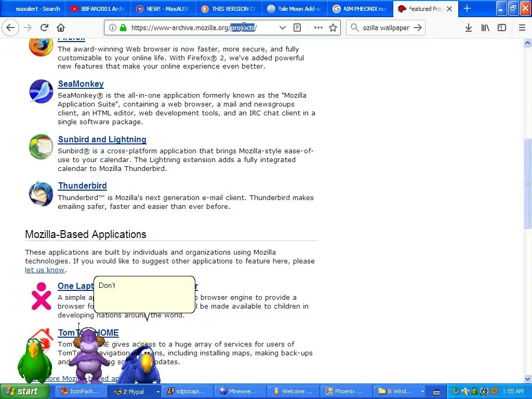Switch to Welcome taskbar item
Viewport: 532px width, 399px height.
click(x=293, y=391)
